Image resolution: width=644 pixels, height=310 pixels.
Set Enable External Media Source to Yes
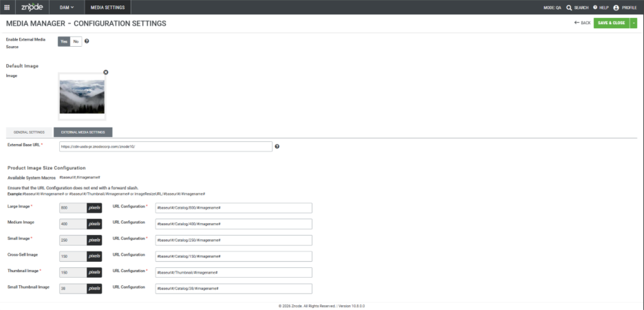click(x=64, y=41)
